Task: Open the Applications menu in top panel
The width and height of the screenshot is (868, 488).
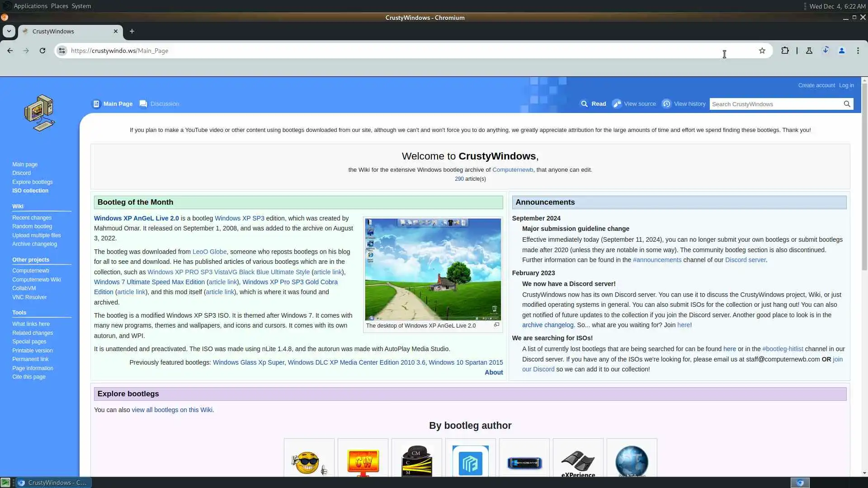Action: (x=30, y=6)
